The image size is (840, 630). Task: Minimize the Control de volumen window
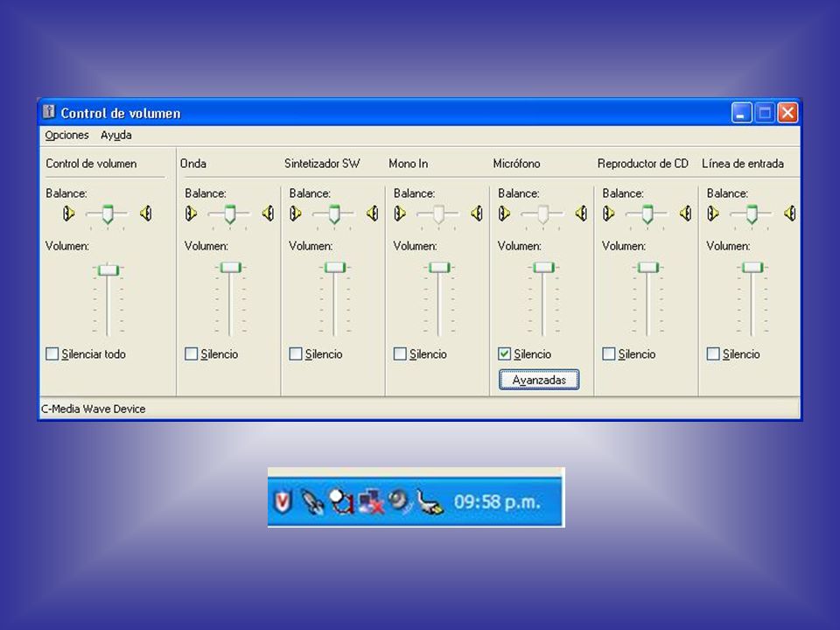pos(742,113)
